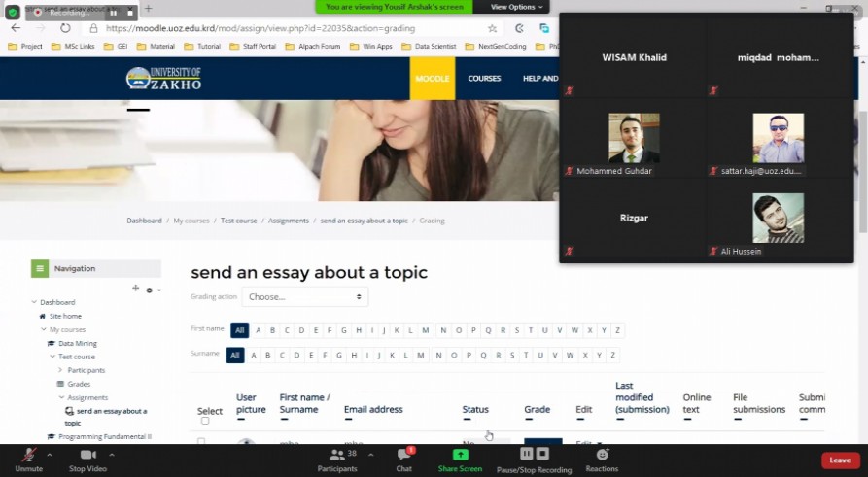The height and width of the screenshot is (477, 868).
Task: Tick the Select all checkbox in table header
Action: point(204,421)
